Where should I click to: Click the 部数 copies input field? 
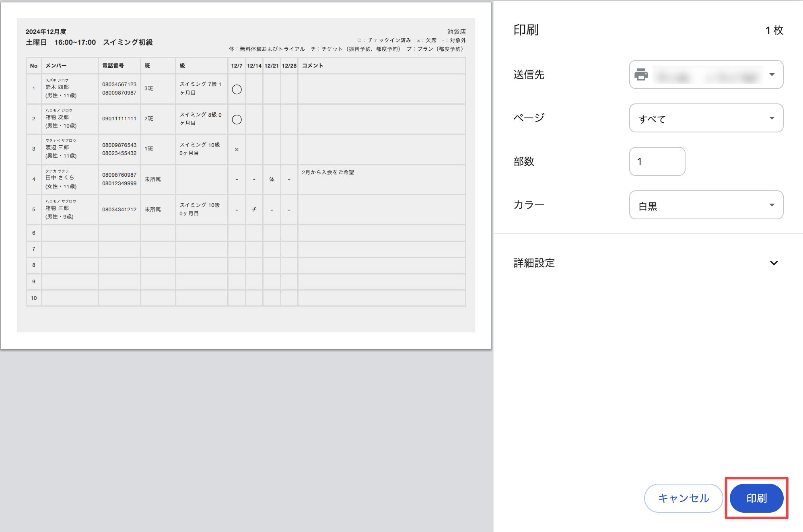[x=657, y=161]
